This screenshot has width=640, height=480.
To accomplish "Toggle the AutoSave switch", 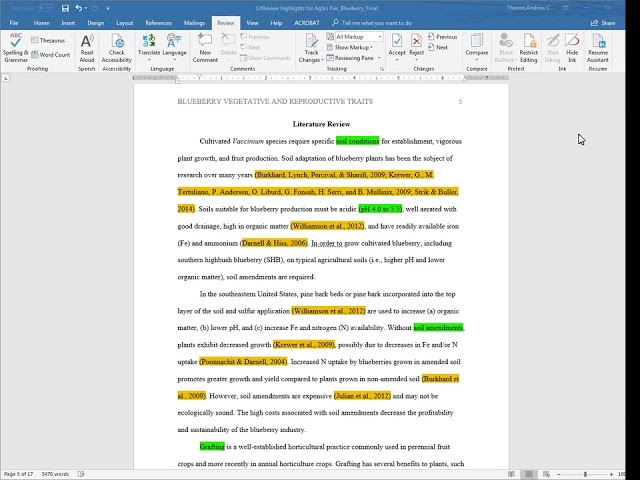I will click(x=47, y=8).
